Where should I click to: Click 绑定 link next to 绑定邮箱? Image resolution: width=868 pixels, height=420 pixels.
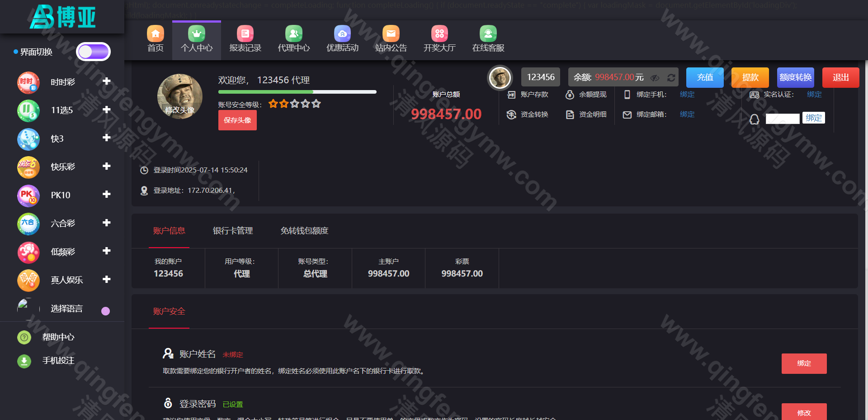(687, 115)
